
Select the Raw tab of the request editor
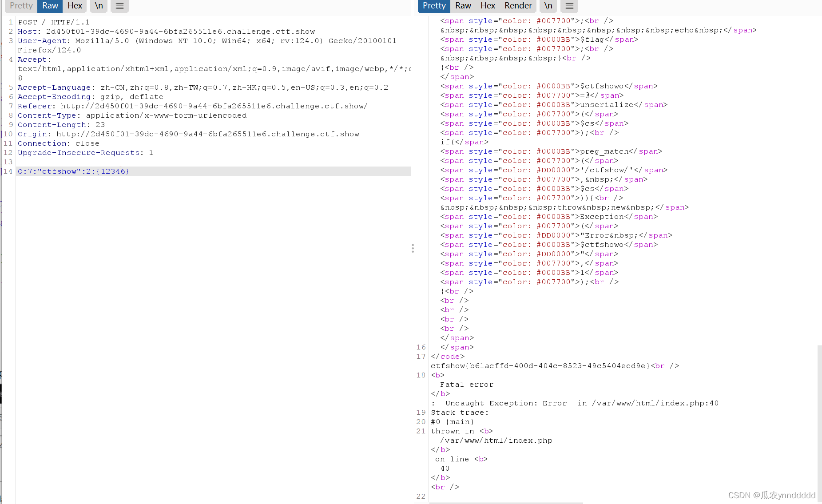point(50,6)
